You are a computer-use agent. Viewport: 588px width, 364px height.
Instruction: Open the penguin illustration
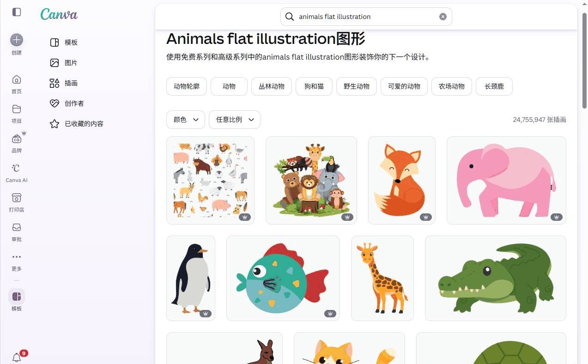pyautogui.click(x=191, y=278)
